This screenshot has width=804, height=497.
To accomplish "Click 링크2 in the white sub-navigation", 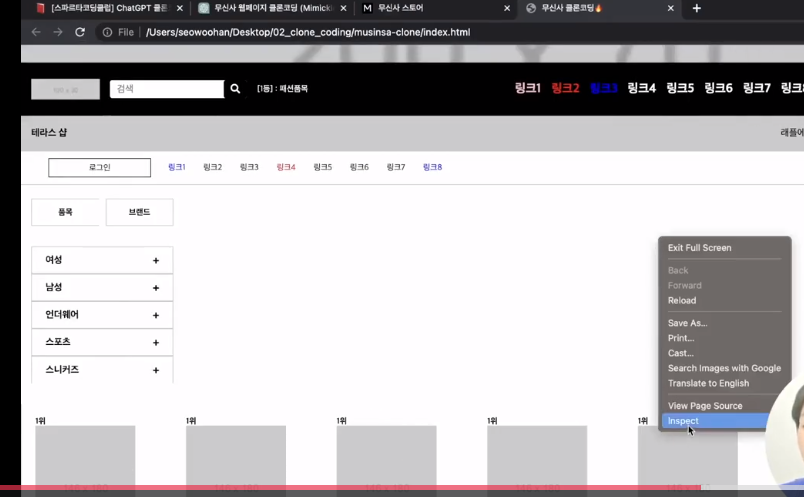I will tap(212, 167).
